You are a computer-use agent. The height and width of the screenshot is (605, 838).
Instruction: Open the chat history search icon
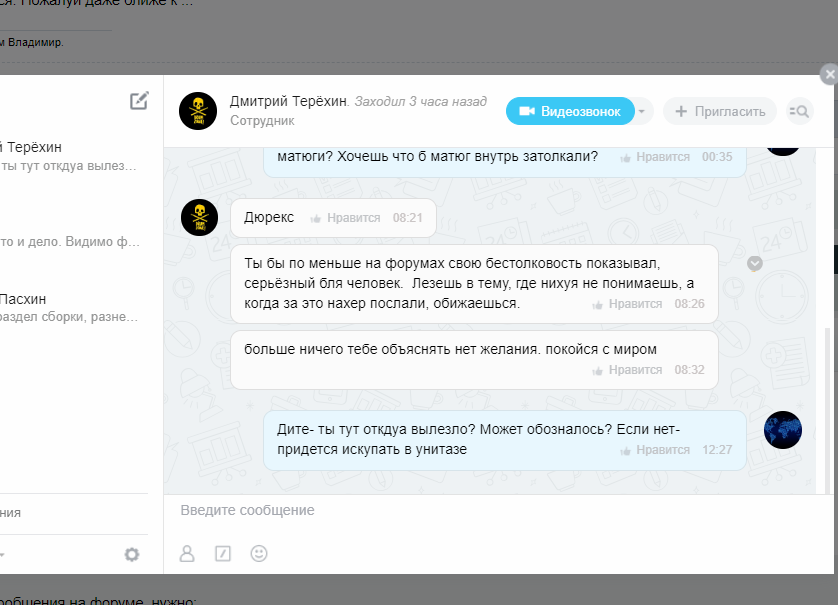point(799,111)
